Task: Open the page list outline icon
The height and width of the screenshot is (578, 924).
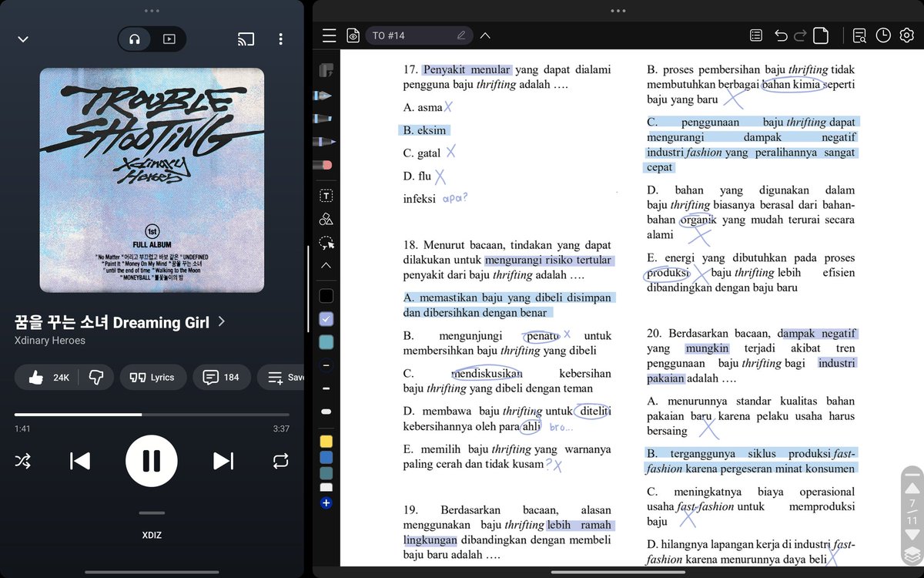Action: tap(756, 35)
